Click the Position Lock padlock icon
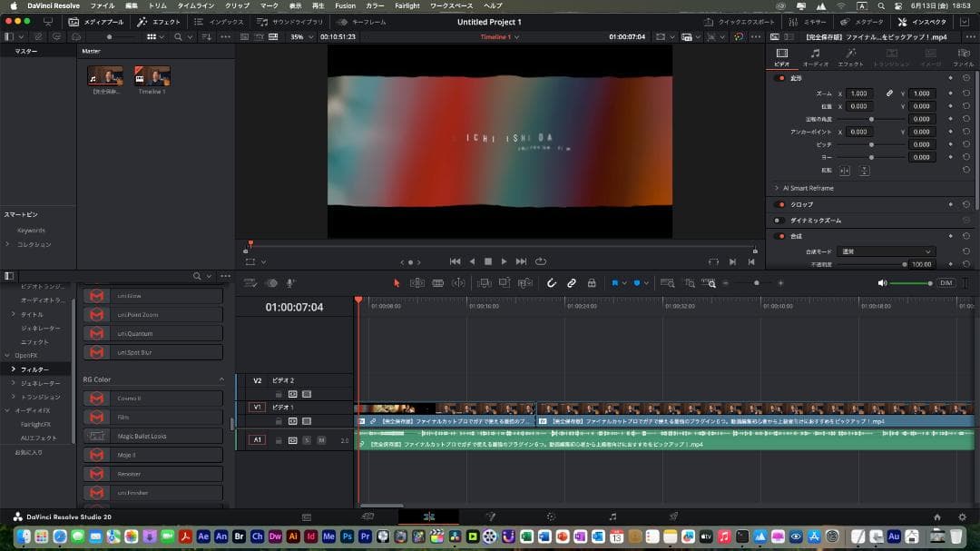 click(592, 283)
